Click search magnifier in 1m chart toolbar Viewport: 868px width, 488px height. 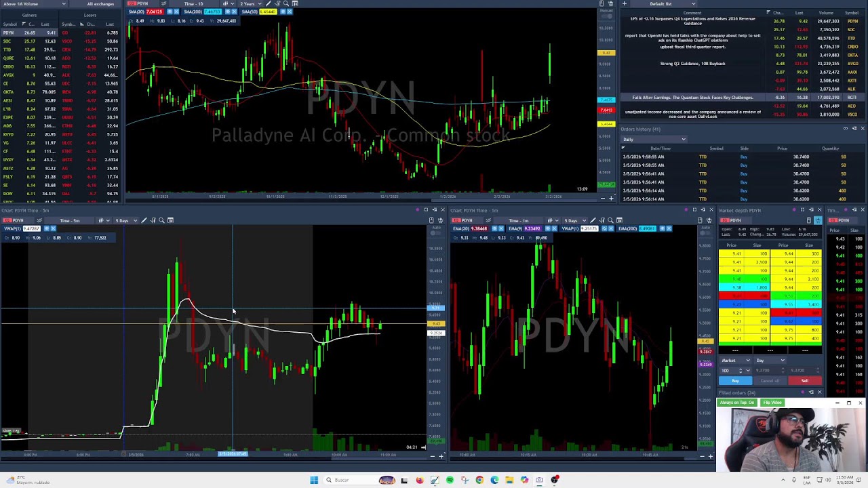point(610,220)
